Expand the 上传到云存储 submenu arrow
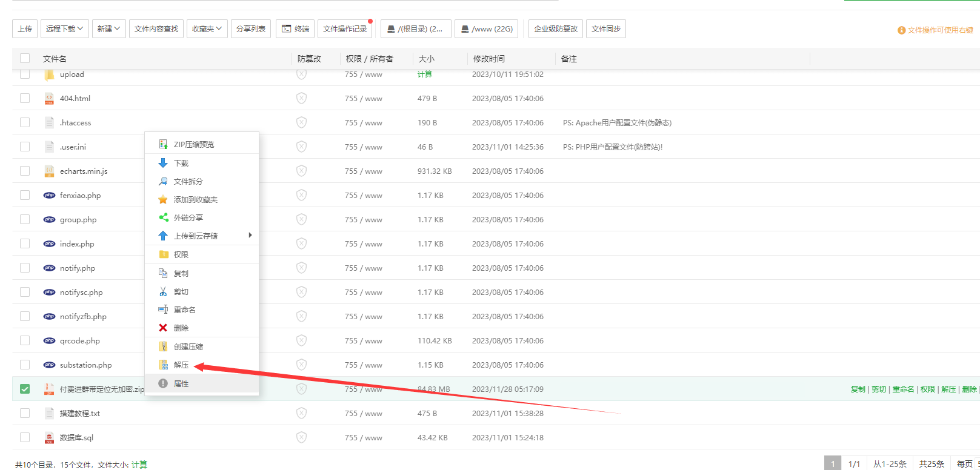The image size is (980, 470). point(250,235)
